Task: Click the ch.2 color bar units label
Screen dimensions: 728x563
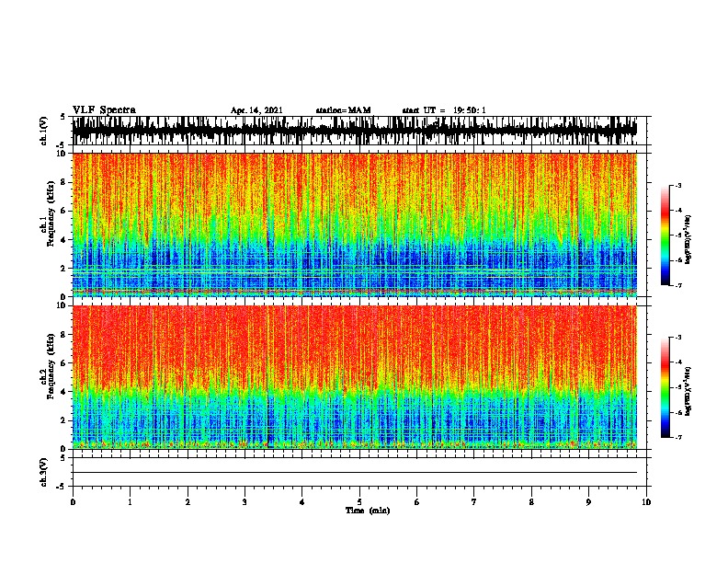Action: [x=688, y=391]
